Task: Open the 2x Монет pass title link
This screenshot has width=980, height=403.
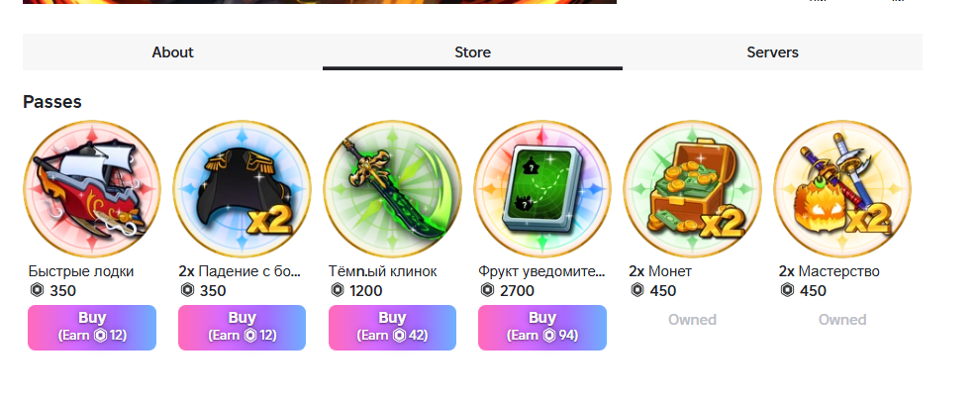Action: click(x=660, y=271)
